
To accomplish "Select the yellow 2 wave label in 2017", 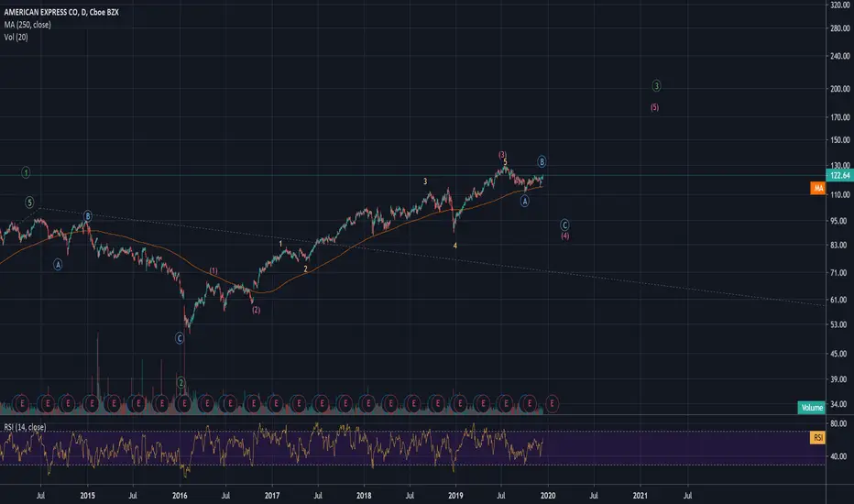I will point(305,268).
